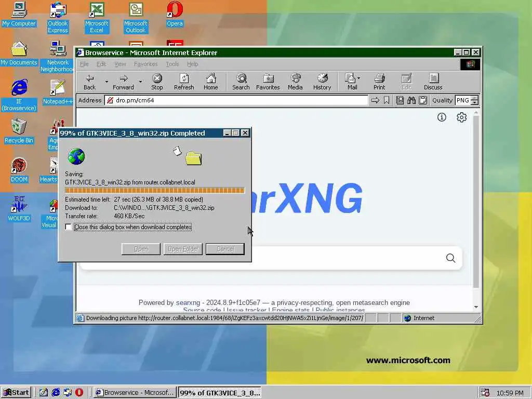
Task: Click the Go arrow next to address bar
Action: (375, 100)
